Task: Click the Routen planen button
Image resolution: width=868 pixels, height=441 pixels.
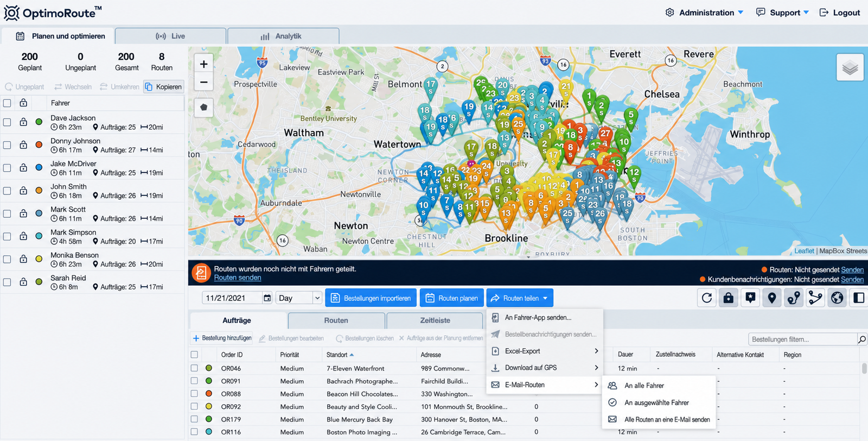Action: (452, 298)
